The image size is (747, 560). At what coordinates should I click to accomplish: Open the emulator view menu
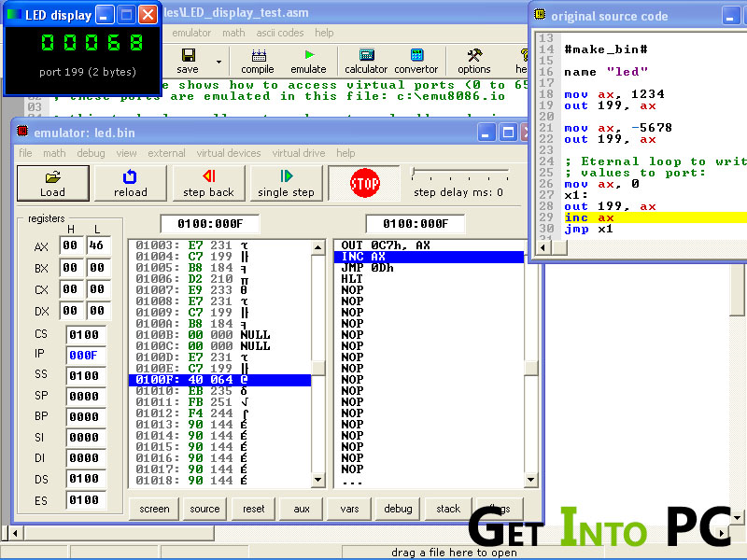click(126, 153)
